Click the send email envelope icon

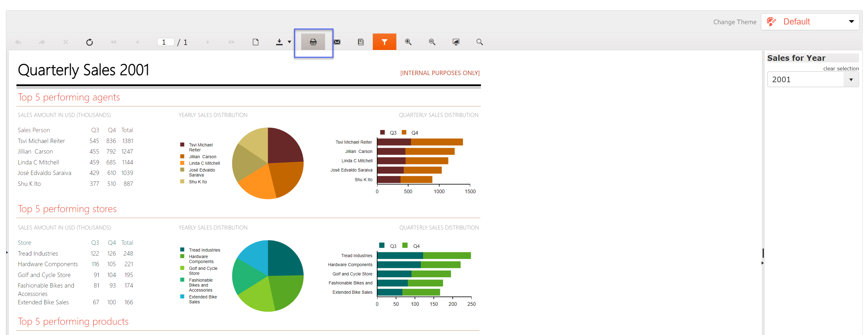(337, 42)
